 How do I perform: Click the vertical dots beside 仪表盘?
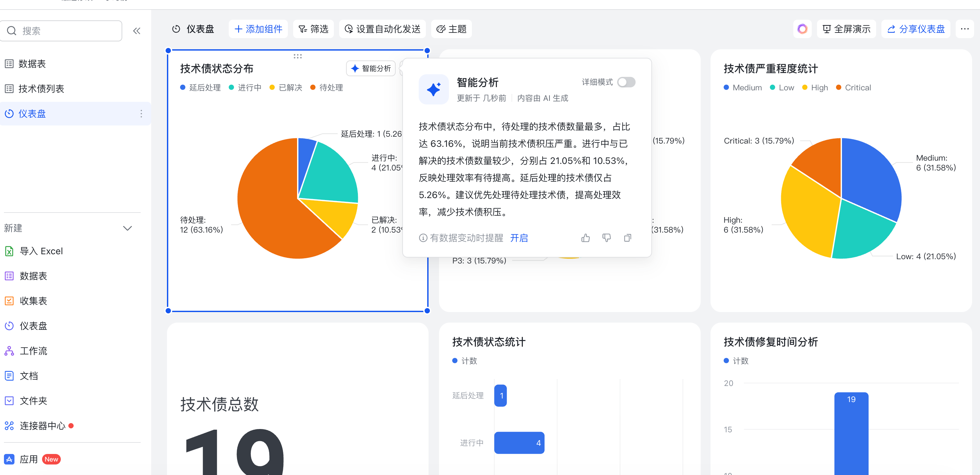coord(141,114)
